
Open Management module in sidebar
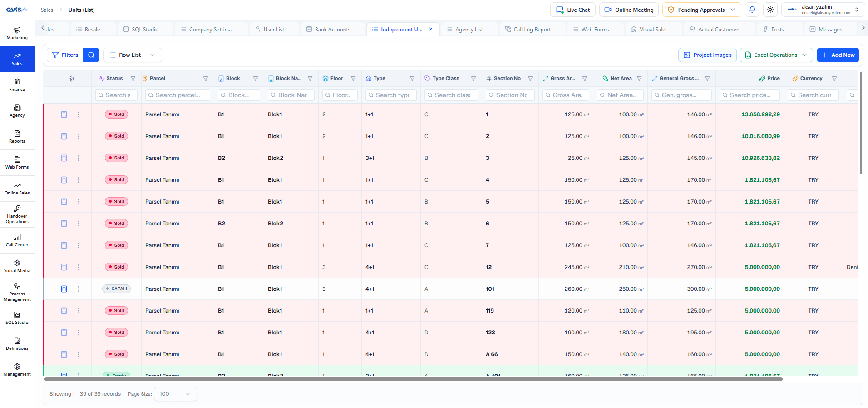point(17,370)
